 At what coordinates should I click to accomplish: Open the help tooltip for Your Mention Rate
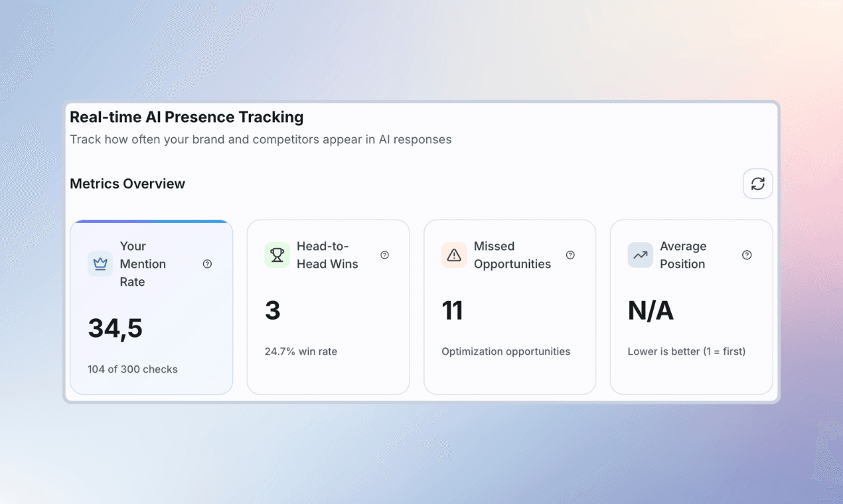(207, 263)
